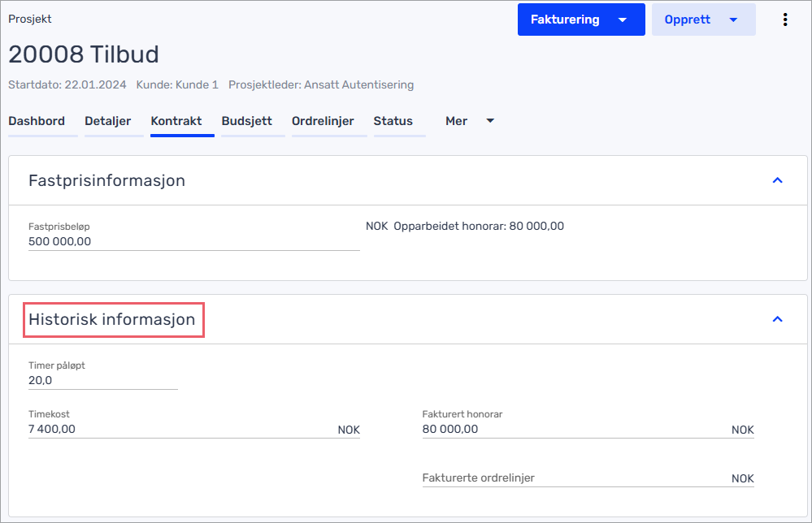The width and height of the screenshot is (812, 523).
Task: Collapse the Historisk informasjon section chevron
Action: (x=777, y=319)
